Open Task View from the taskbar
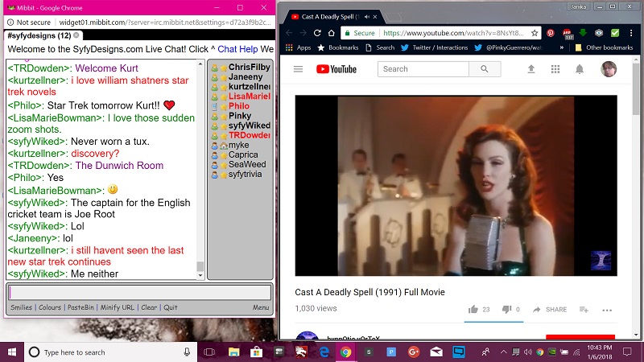 209,352
